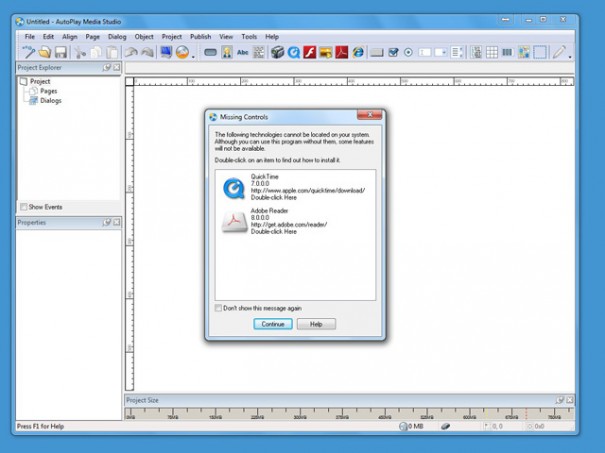Screen dimensions: 605x453
Task: Close the Properties panel
Action: 117,223
